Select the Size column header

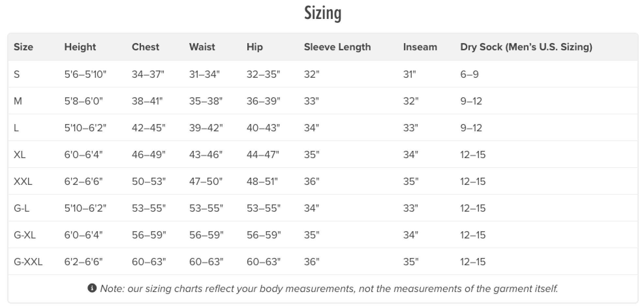tap(23, 47)
